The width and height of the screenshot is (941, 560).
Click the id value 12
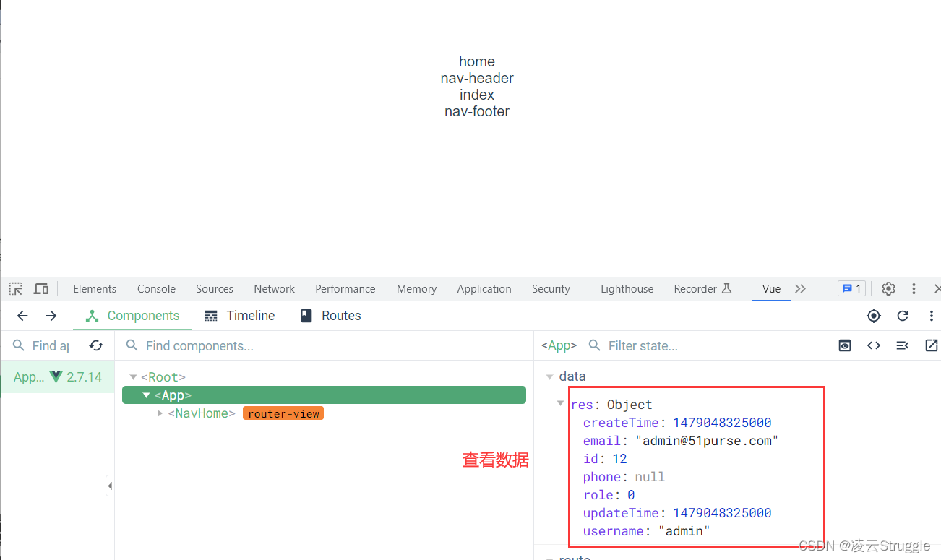[619, 459]
